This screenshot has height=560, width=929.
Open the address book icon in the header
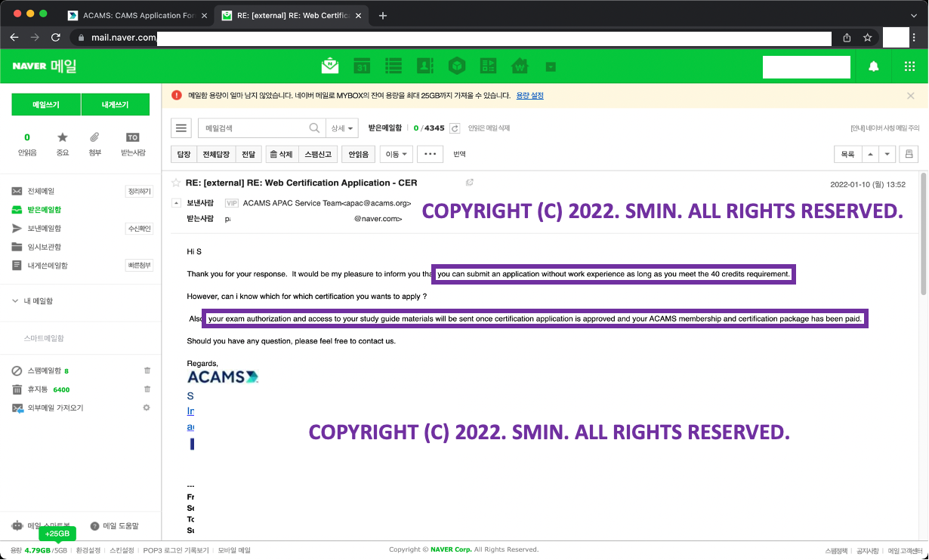[425, 66]
